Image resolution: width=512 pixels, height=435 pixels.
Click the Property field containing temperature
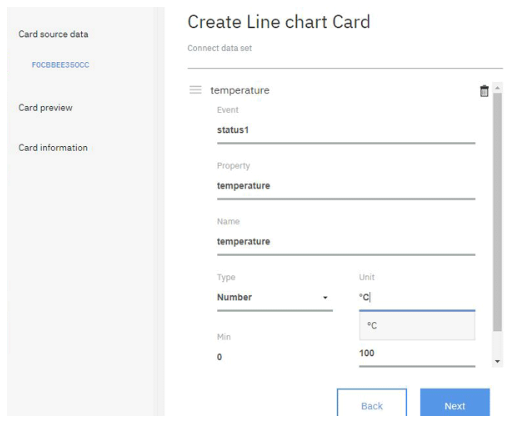[346, 186]
